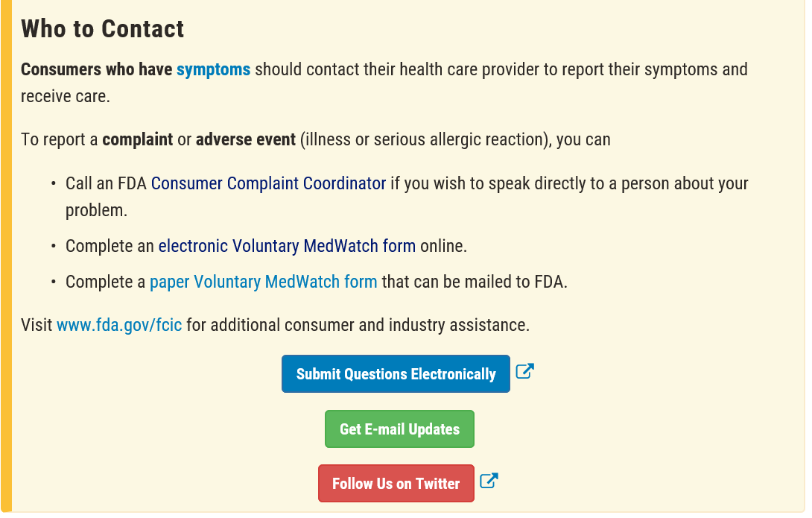
Task: Visit the www.fda.gov/fcic link
Action: 119,325
